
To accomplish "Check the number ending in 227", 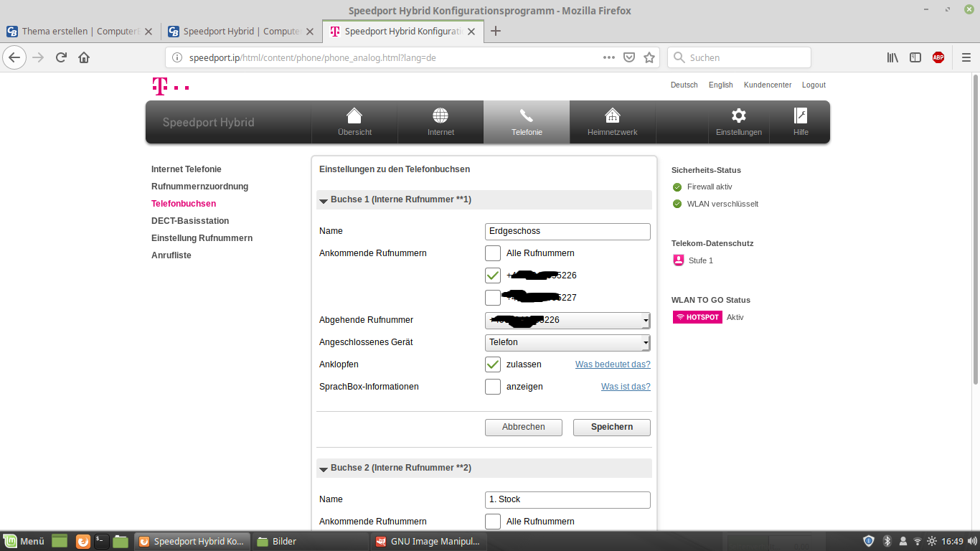I will click(x=493, y=298).
